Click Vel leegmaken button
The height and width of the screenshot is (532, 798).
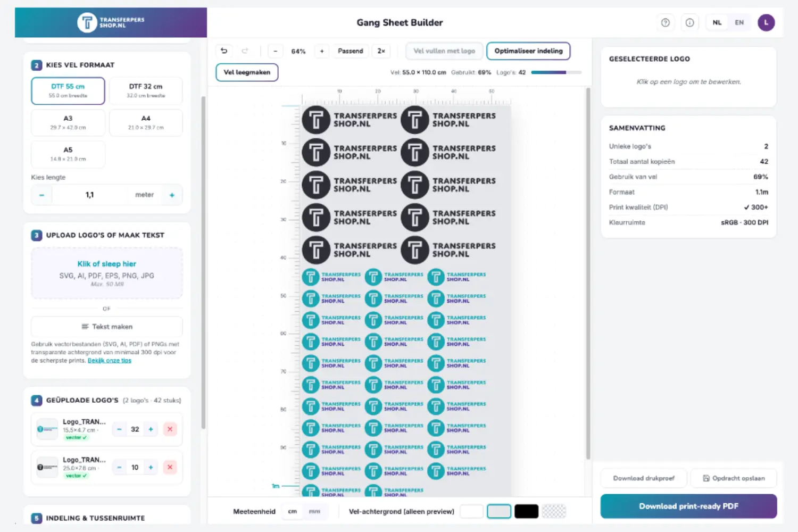click(x=247, y=72)
